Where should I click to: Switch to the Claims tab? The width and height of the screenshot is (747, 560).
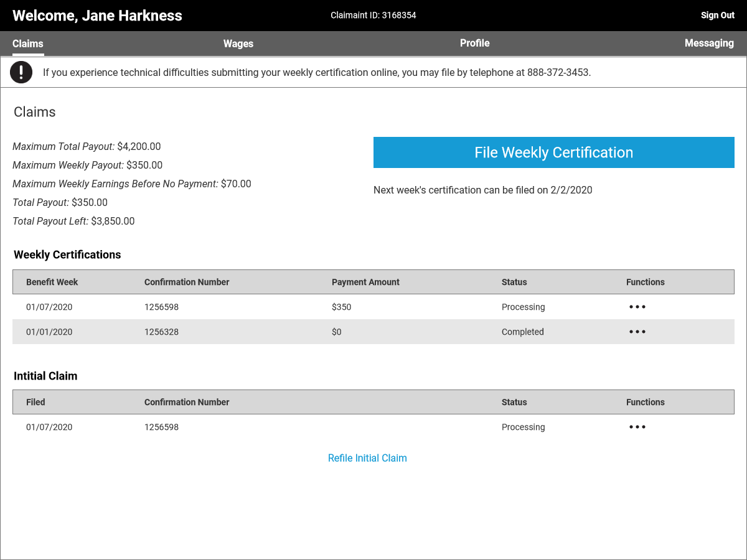coord(28,44)
